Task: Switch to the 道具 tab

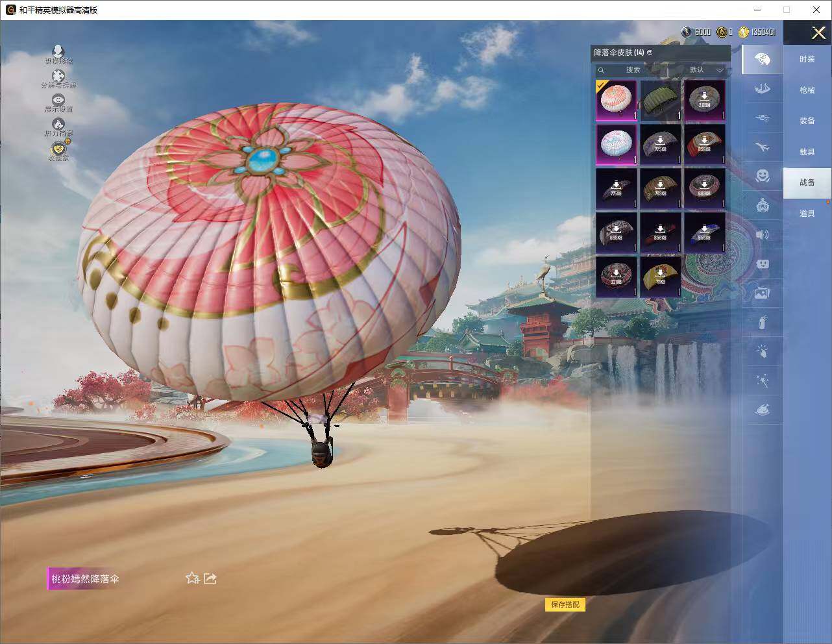Action: pyautogui.click(x=807, y=214)
